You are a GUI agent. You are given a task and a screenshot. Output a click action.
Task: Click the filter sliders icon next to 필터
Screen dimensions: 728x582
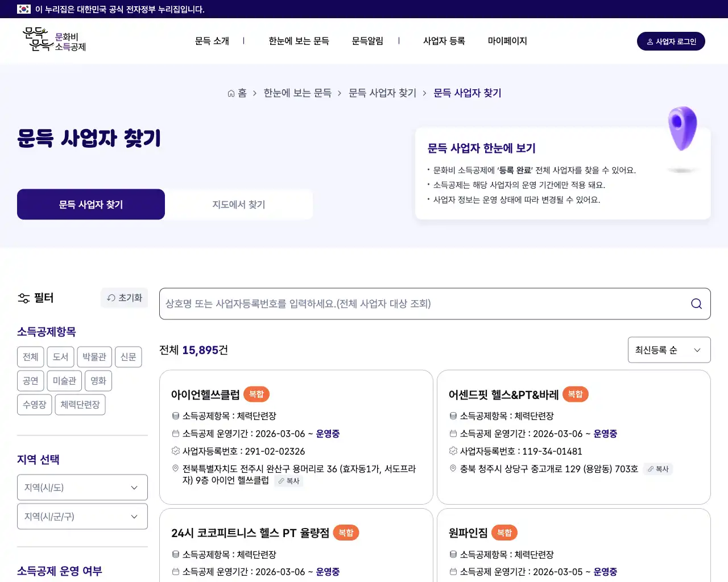(23, 297)
